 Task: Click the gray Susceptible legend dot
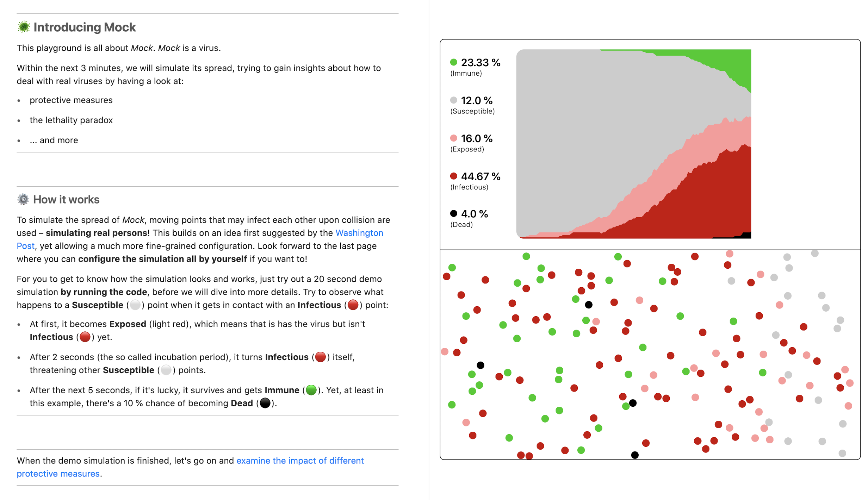[x=454, y=100]
